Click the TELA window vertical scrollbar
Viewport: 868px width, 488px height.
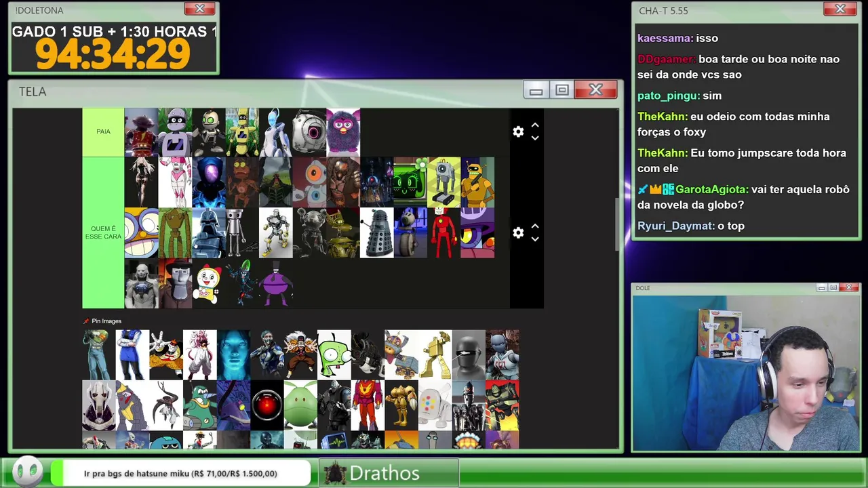[x=616, y=224]
